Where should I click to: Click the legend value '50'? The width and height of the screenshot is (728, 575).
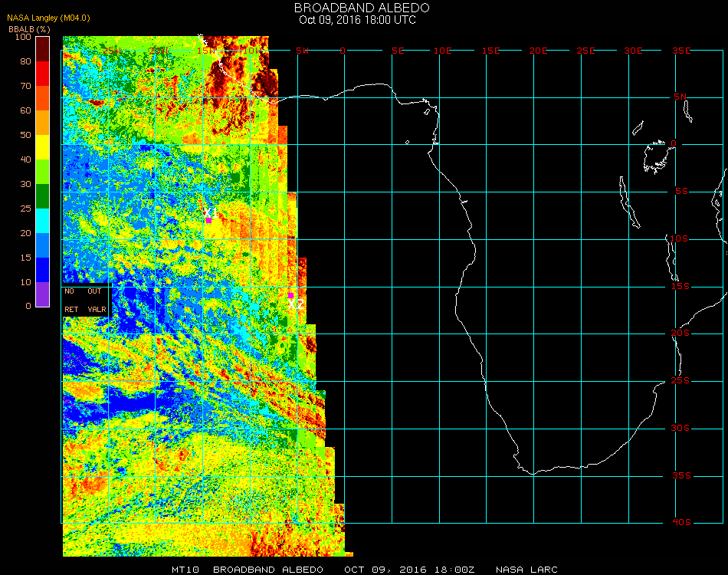25,135
